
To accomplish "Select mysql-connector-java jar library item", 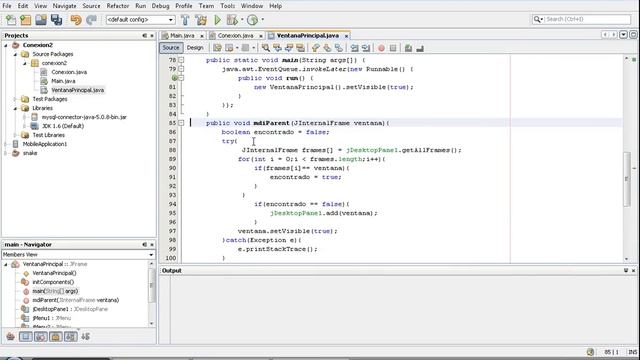I will pos(84,117).
